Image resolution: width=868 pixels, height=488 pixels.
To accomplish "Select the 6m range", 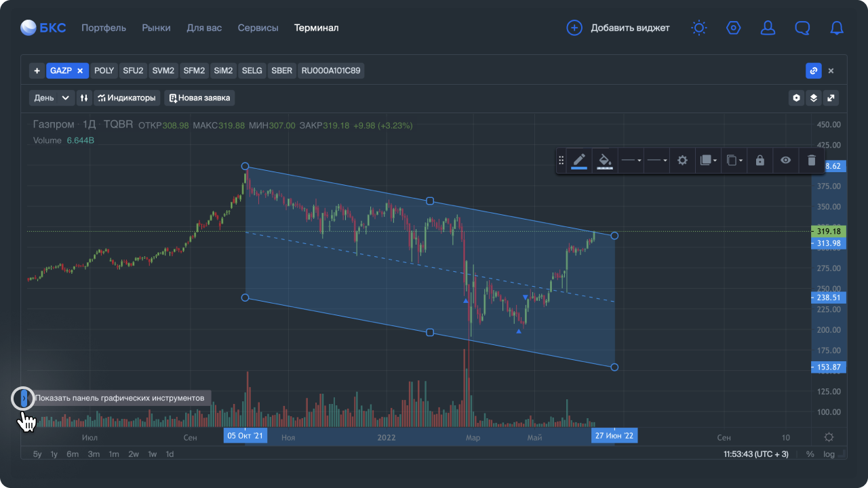I will coord(73,454).
